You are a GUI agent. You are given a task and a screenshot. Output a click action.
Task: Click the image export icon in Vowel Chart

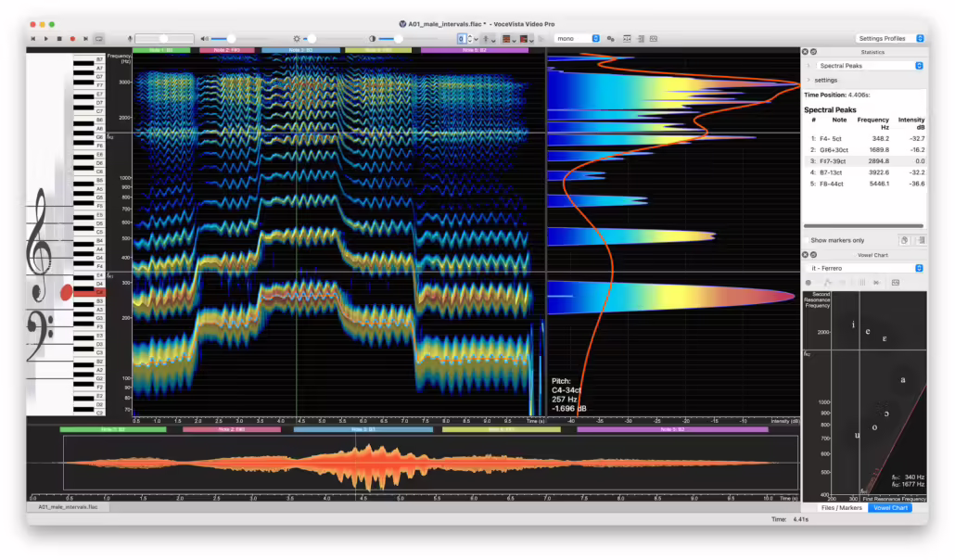pos(896,283)
